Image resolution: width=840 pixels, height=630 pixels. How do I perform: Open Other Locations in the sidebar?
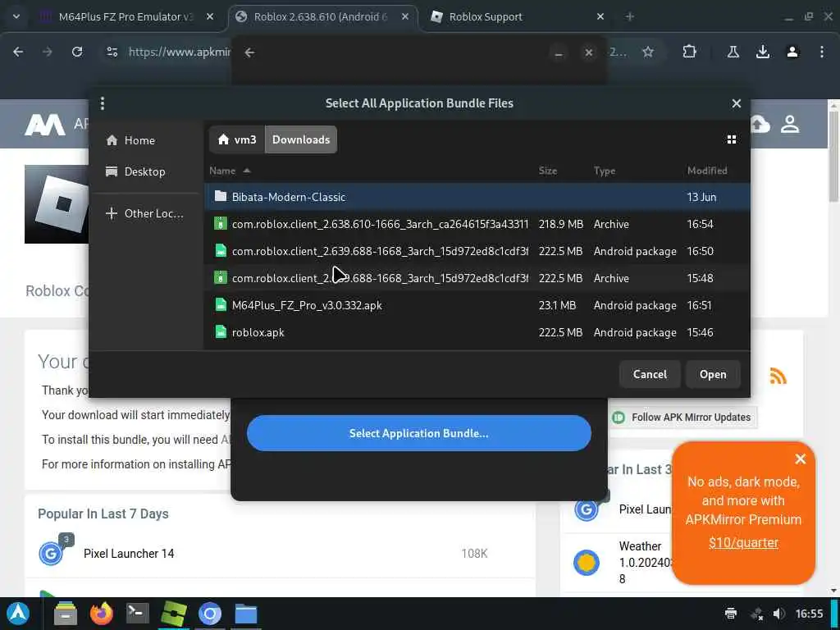tap(144, 213)
